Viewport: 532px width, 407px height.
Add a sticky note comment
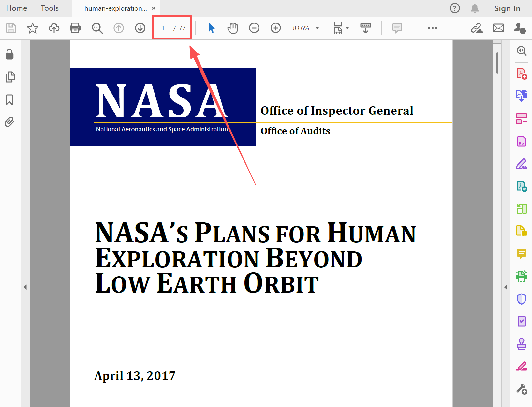coord(397,28)
